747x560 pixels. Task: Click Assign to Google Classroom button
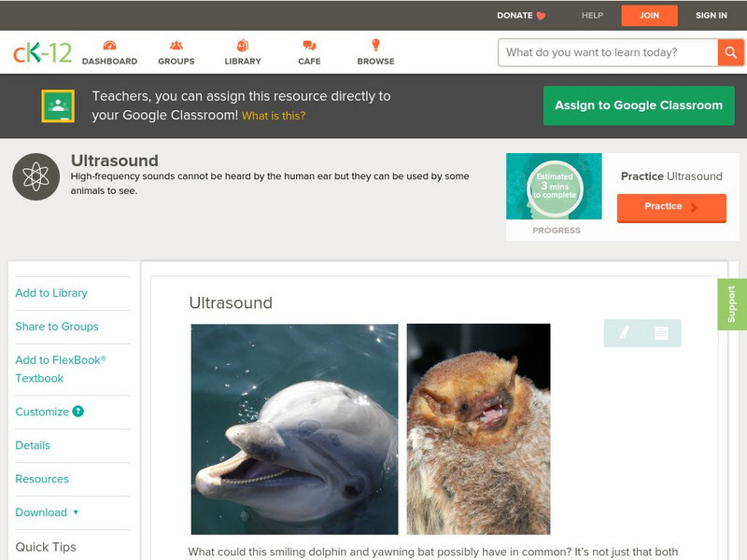click(x=639, y=105)
